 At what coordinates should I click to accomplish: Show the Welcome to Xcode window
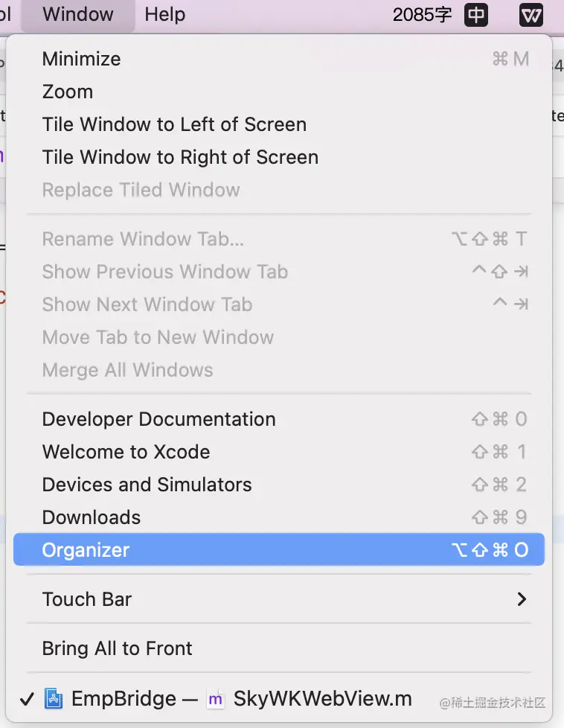126,452
